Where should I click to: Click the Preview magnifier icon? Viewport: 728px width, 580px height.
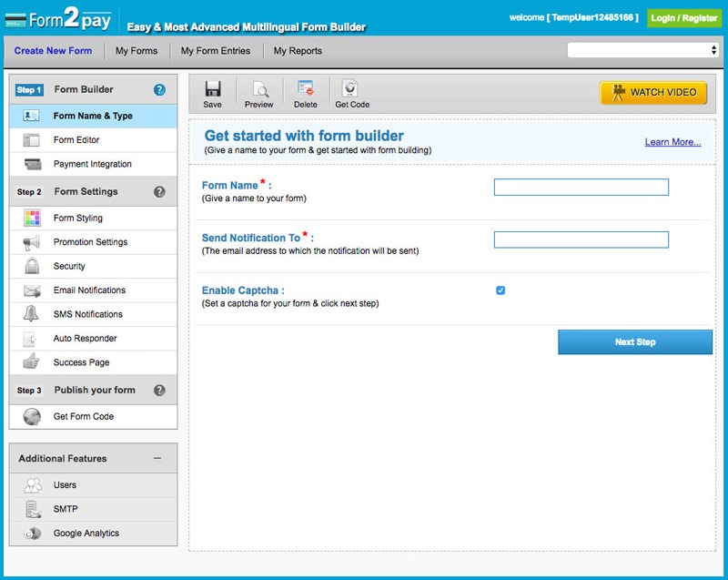point(260,88)
